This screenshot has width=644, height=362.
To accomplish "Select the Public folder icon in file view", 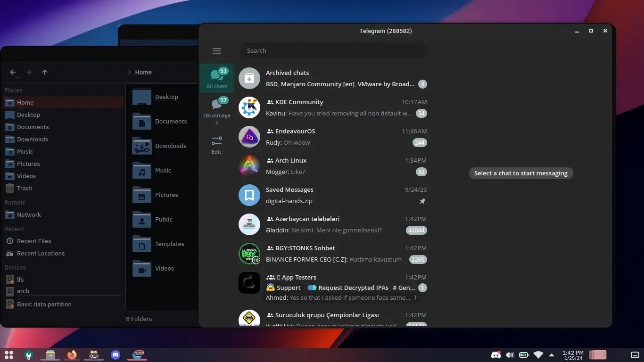I will 142,219.
